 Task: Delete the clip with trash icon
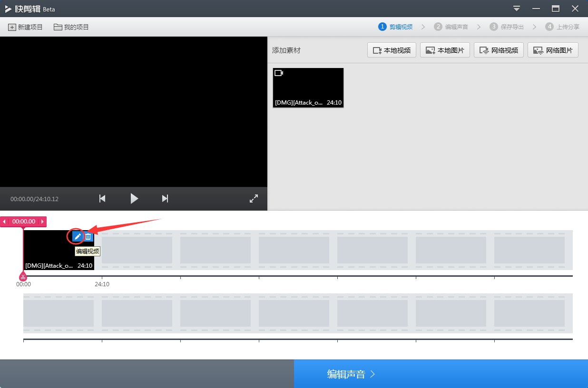[88, 236]
